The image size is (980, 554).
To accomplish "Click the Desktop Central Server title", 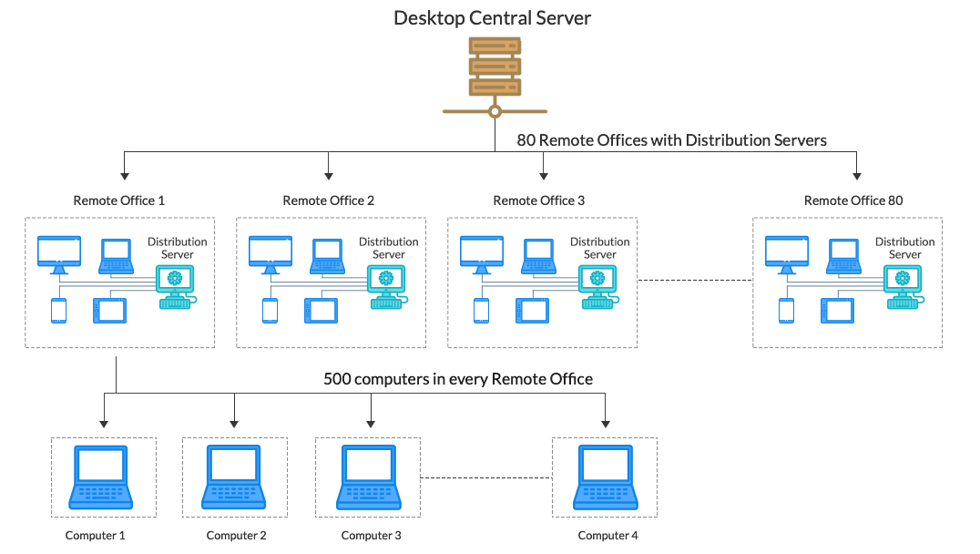I will (493, 17).
